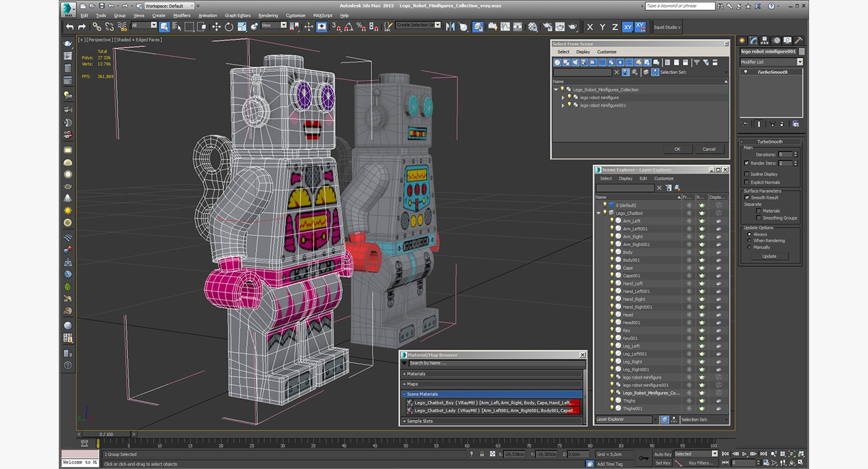Click OK in Select From Scene dialog

pyautogui.click(x=677, y=149)
